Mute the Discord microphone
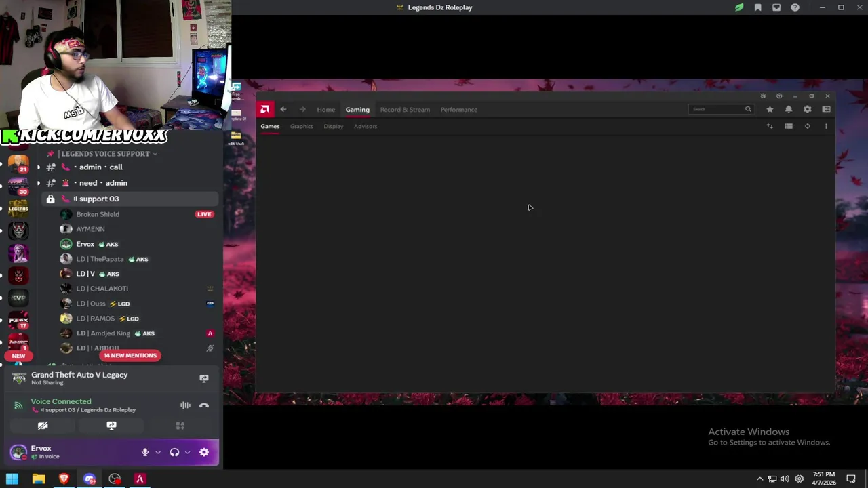The width and height of the screenshot is (868, 488). coord(144,452)
